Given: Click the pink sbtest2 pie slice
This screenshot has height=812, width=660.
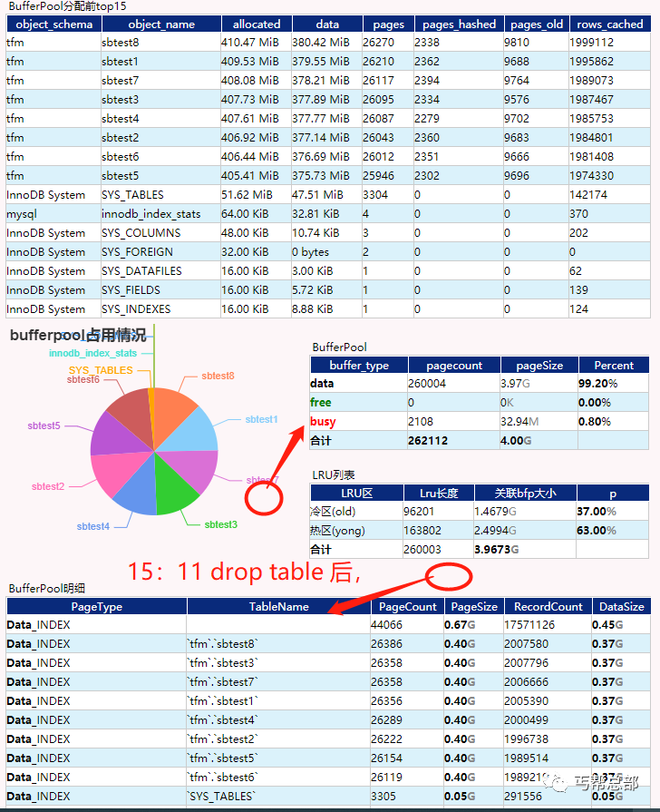Looking at the screenshot, I should pyautogui.click(x=116, y=474).
